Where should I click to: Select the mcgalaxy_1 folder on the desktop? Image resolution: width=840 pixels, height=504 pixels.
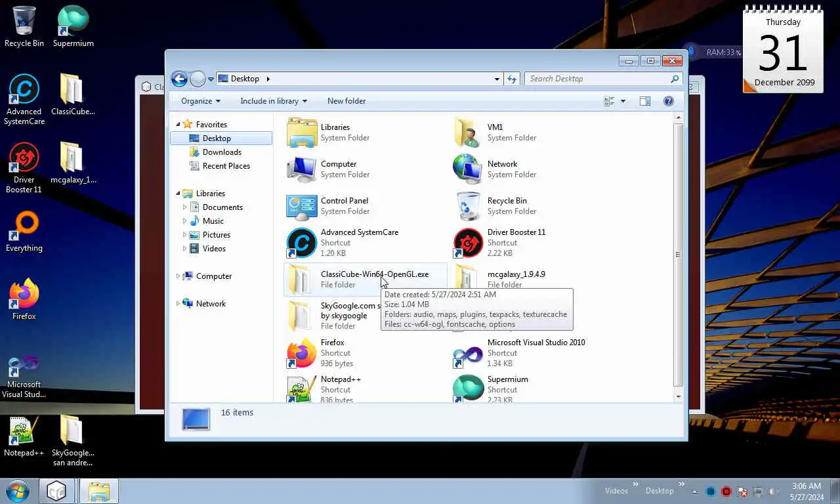coord(73,163)
